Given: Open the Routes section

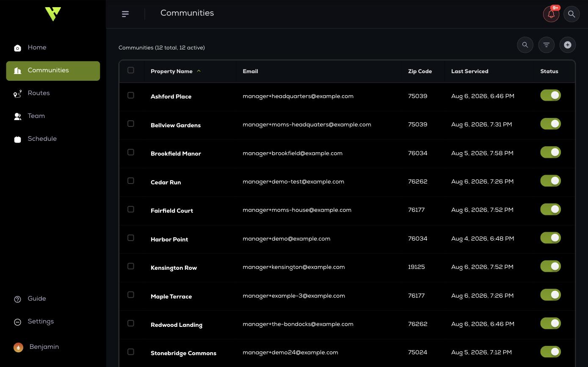Looking at the screenshot, I should coord(53,93).
